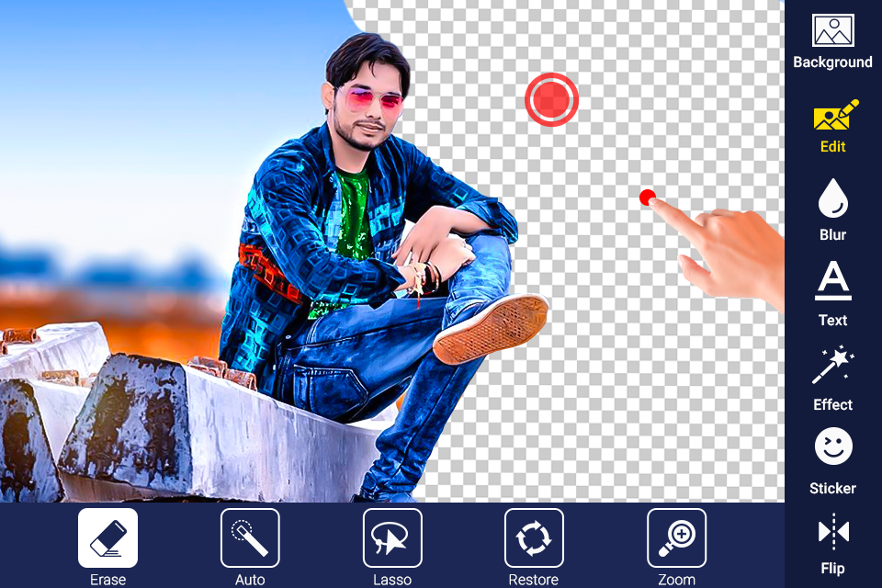Select the Erase tool icon
Screen dimensions: 882x588
click(x=107, y=537)
